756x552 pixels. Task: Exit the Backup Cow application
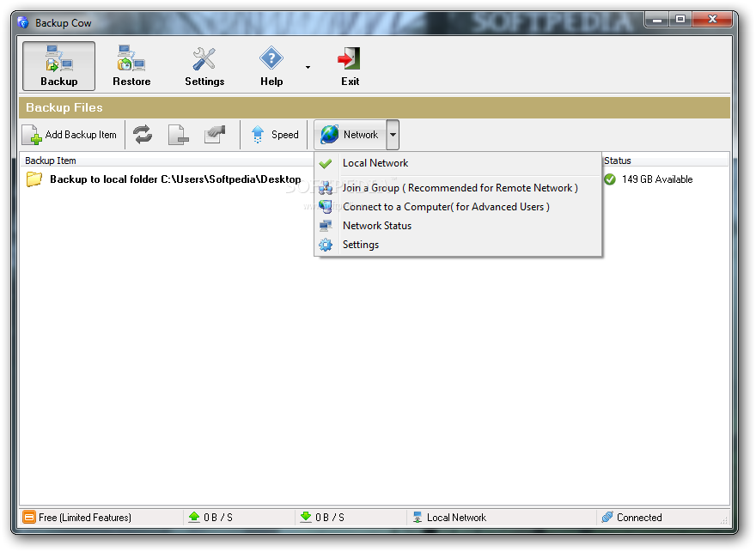coord(350,66)
